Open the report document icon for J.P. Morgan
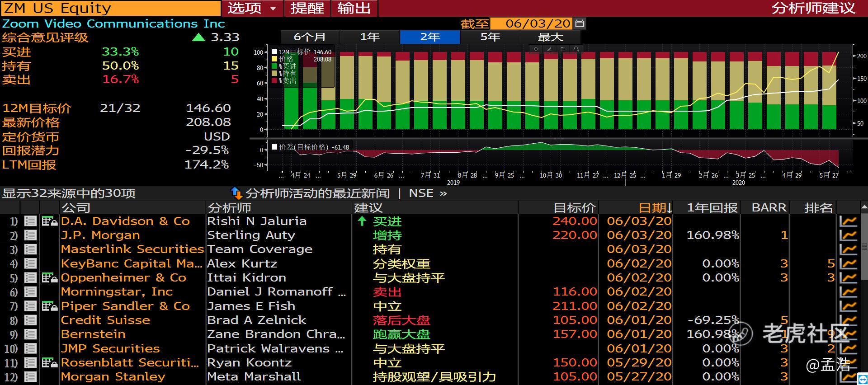Viewport: 868px width, 385px height. [30, 235]
